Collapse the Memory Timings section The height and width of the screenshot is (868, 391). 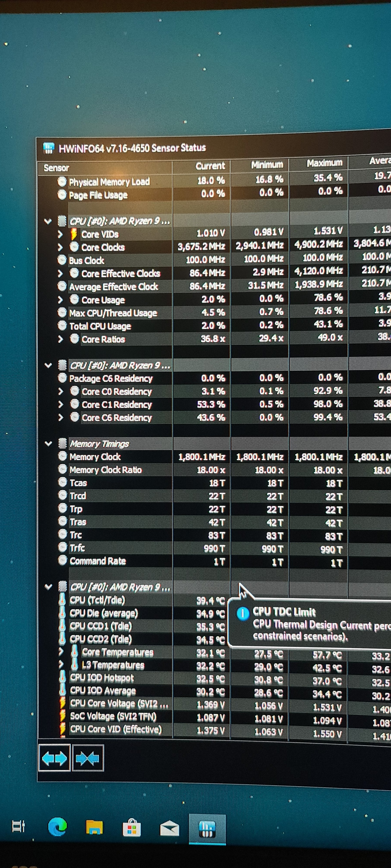click(49, 443)
